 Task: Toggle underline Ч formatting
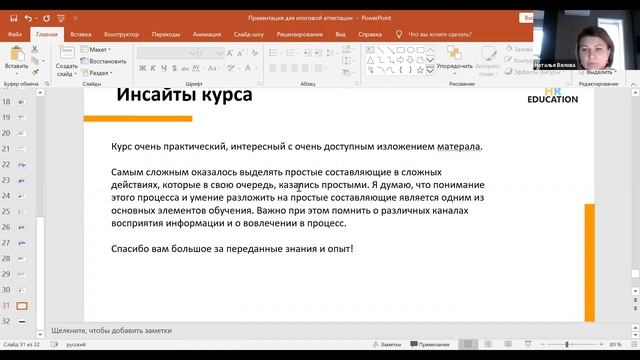tap(164, 68)
